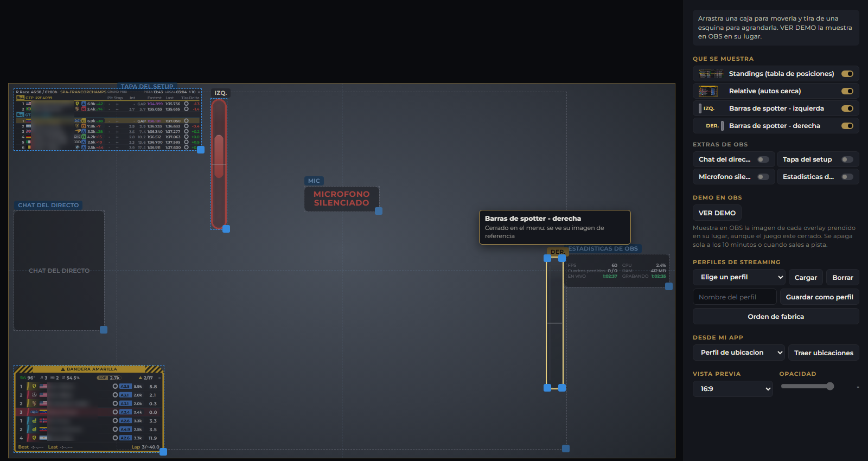Screen dimensions: 868x461
Task: Save layout with Guardar como perfil
Action: 819,297
